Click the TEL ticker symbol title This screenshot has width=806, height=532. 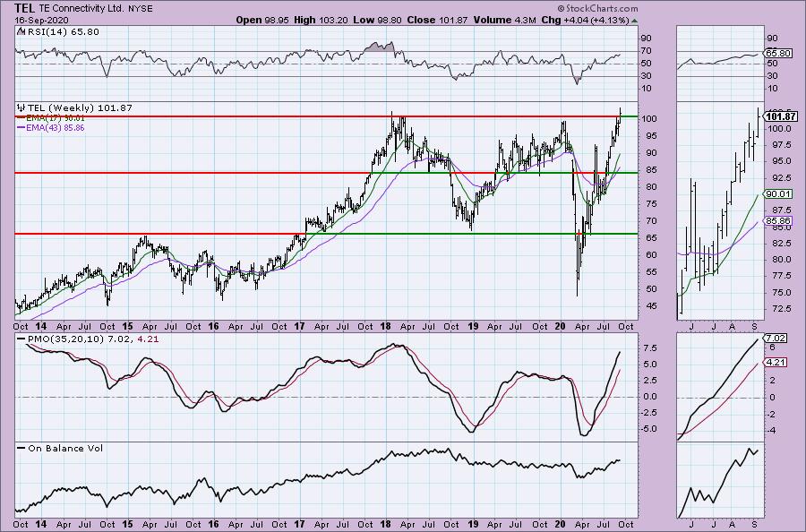pyautogui.click(x=24, y=8)
